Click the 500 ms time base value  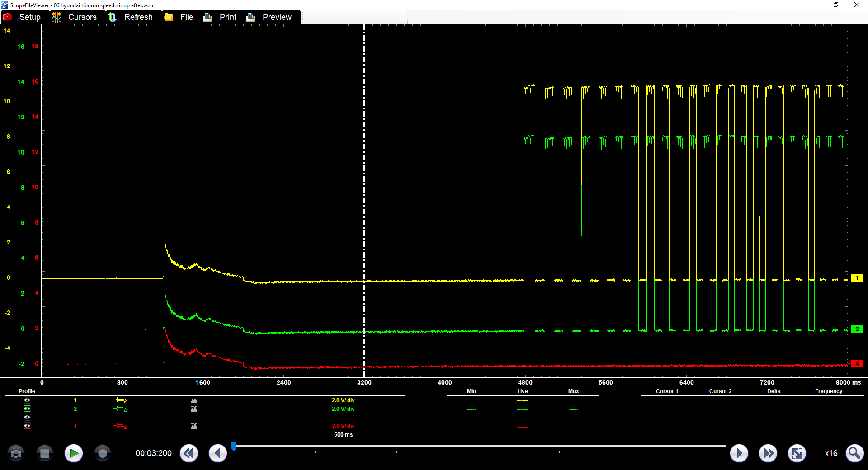click(x=343, y=435)
